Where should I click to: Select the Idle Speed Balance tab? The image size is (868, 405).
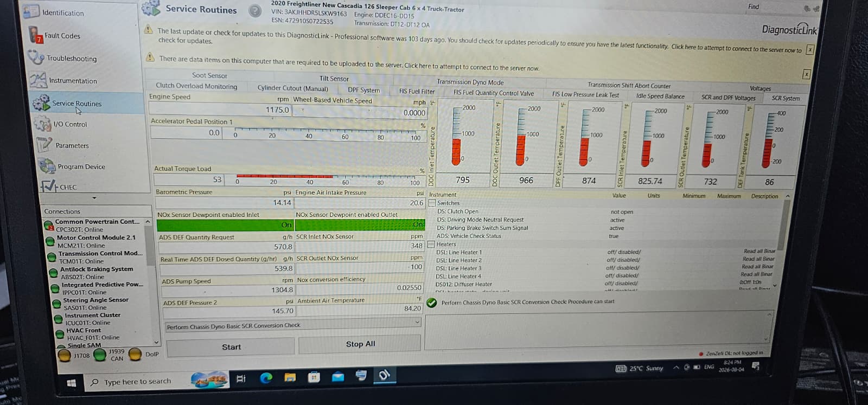pos(660,96)
